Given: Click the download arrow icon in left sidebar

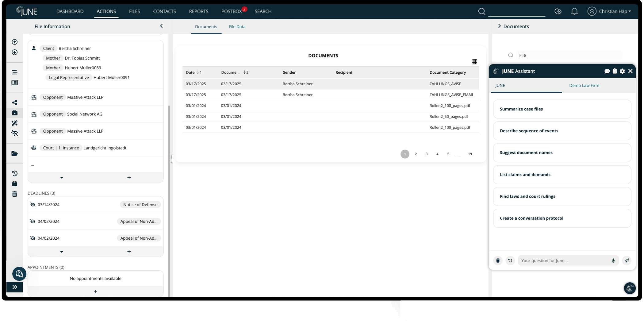Looking at the screenshot, I should [14, 52].
